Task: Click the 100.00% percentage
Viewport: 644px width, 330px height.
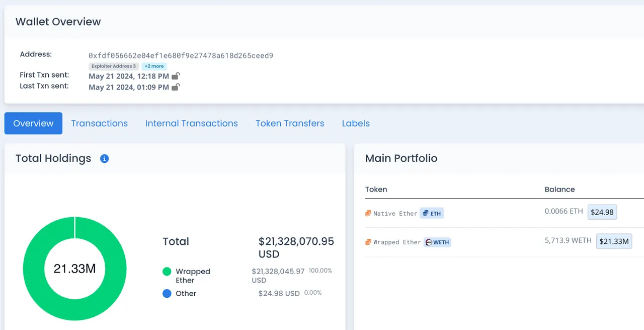Action: point(320,271)
